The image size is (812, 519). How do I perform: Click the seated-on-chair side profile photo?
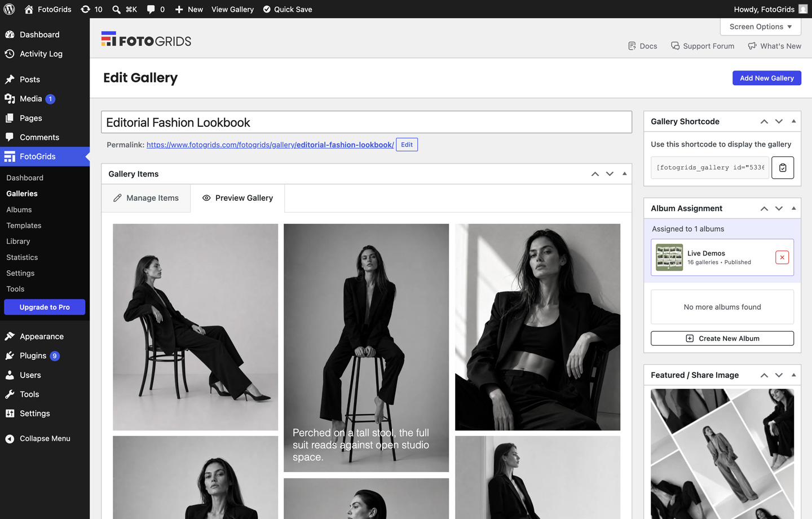[x=195, y=327]
